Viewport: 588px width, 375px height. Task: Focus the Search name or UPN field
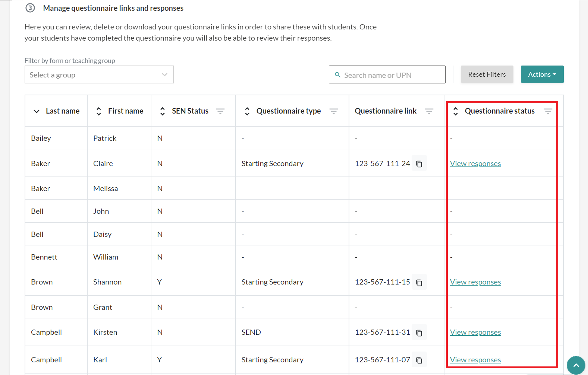(x=387, y=75)
